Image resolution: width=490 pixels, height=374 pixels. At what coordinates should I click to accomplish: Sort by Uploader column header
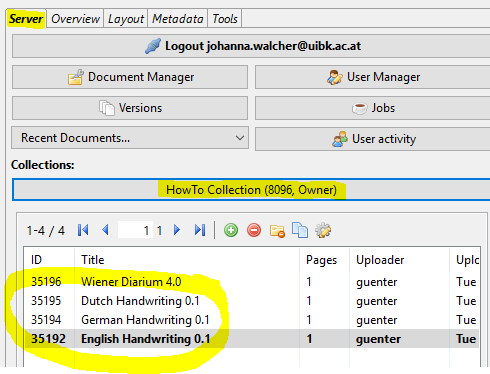pyautogui.click(x=399, y=260)
